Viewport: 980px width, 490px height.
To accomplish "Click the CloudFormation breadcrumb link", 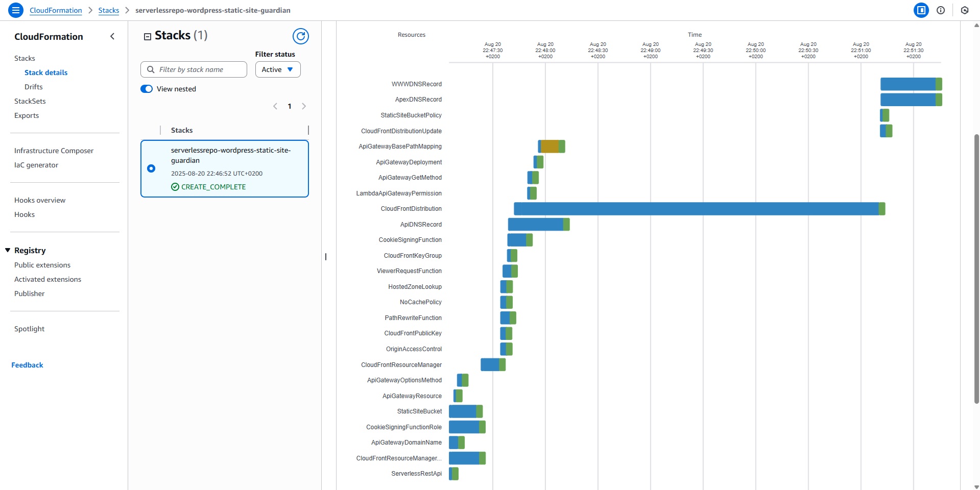I will [56, 10].
